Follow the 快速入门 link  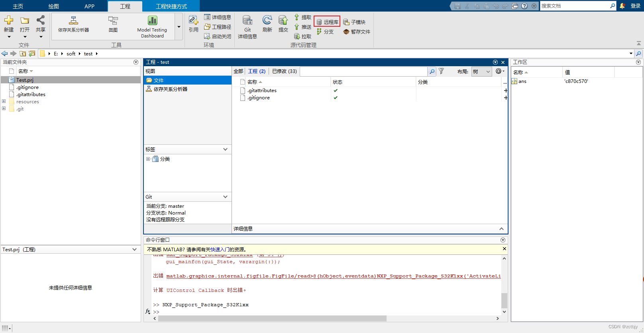pyautogui.click(x=220, y=249)
